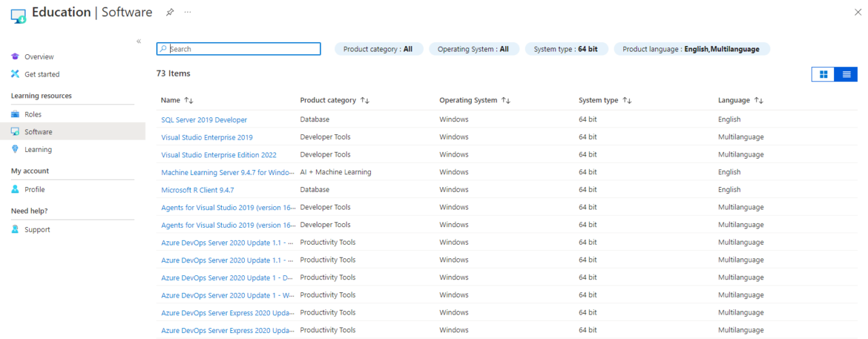Click Multilanguage in Visual Studio Enterprise 2019 row
The height and width of the screenshot is (339, 868).
[x=741, y=137]
